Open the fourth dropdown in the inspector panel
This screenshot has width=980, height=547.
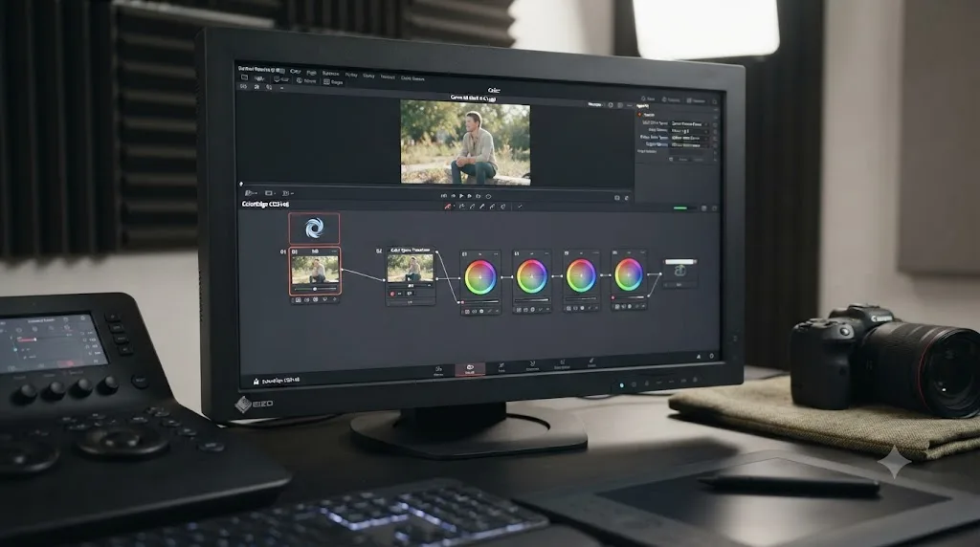688,144
